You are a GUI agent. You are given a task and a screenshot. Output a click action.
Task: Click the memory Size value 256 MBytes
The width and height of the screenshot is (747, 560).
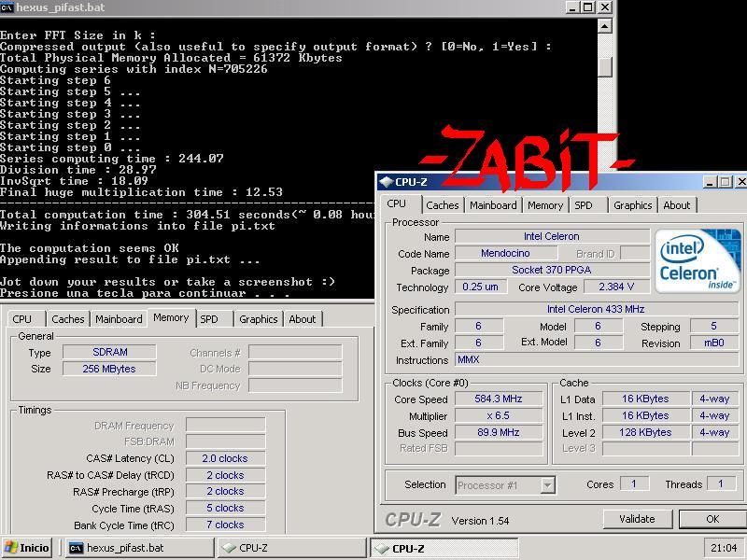click(109, 369)
